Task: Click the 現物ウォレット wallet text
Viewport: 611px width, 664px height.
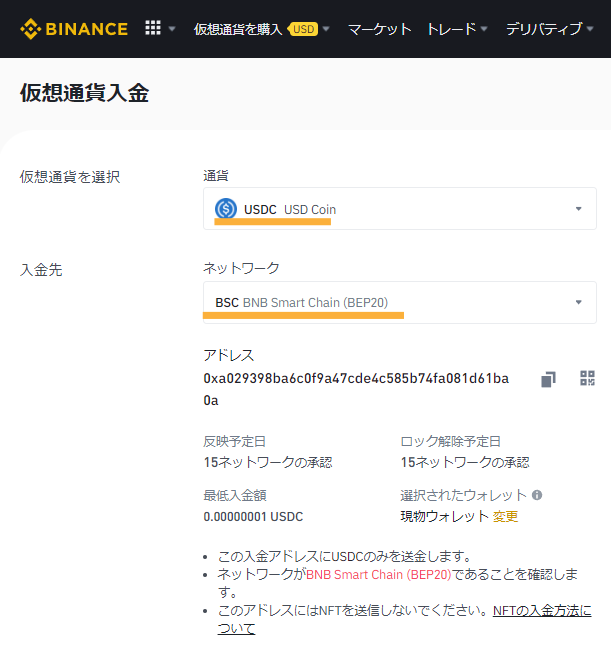Action: 445,516
